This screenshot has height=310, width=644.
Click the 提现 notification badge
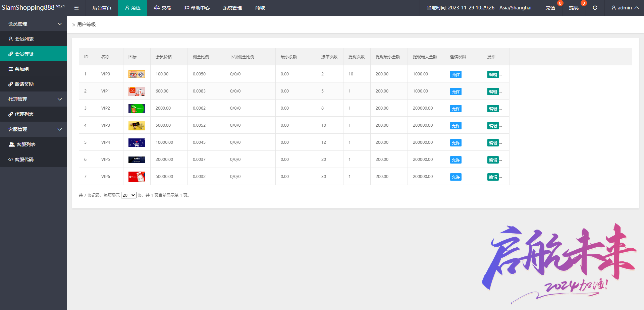point(584,3)
